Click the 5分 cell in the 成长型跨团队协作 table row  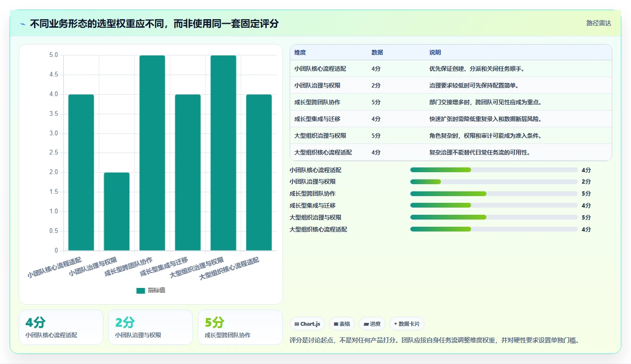(376, 102)
